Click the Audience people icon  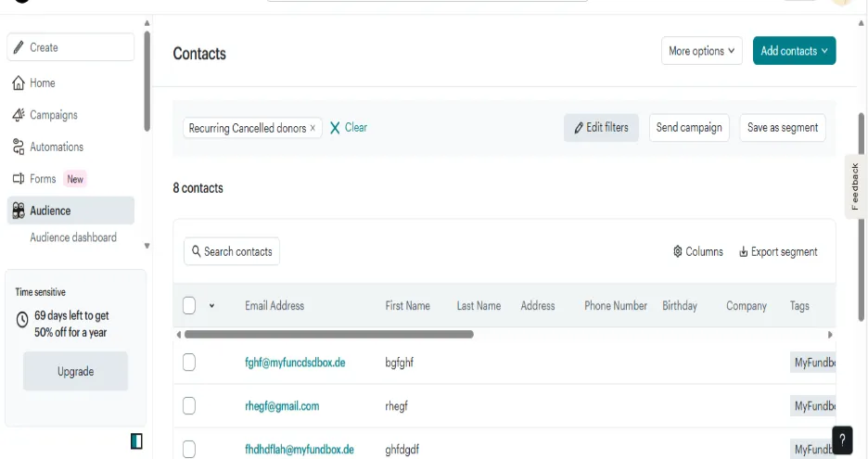[19, 210]
